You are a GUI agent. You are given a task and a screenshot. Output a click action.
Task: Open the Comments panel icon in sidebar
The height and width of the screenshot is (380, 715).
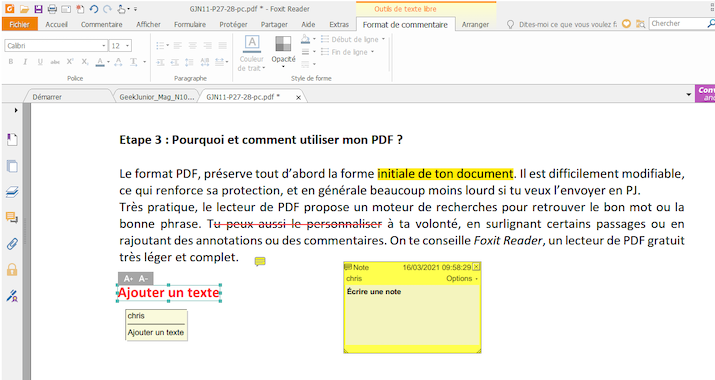pos(12,218)
